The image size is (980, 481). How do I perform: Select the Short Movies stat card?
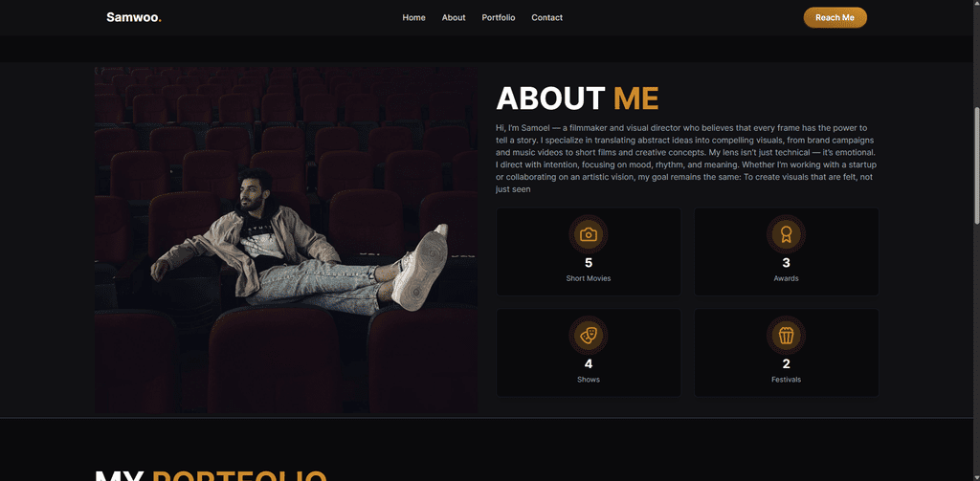click(x=589, y=251)
